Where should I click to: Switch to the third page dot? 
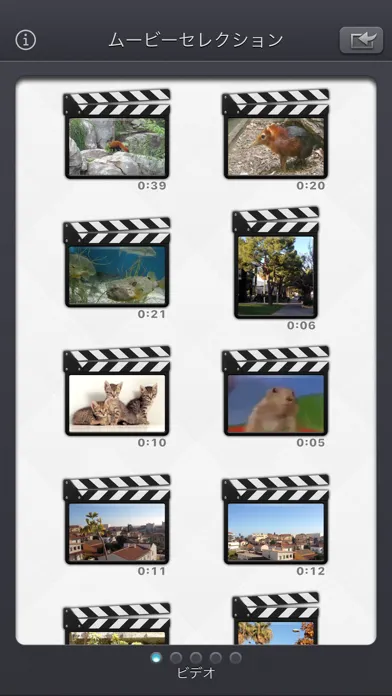tap(196, 657)
